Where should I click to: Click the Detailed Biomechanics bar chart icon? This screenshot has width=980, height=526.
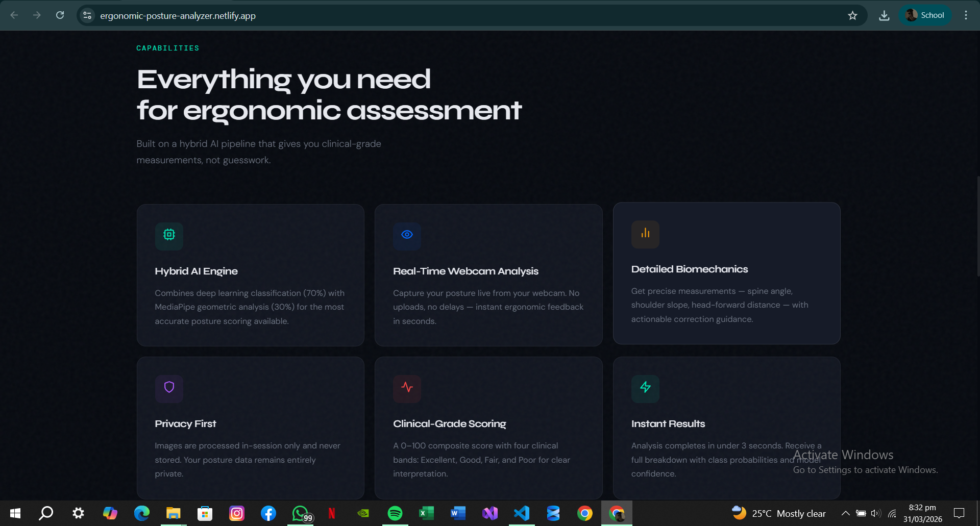pos(645,233)
